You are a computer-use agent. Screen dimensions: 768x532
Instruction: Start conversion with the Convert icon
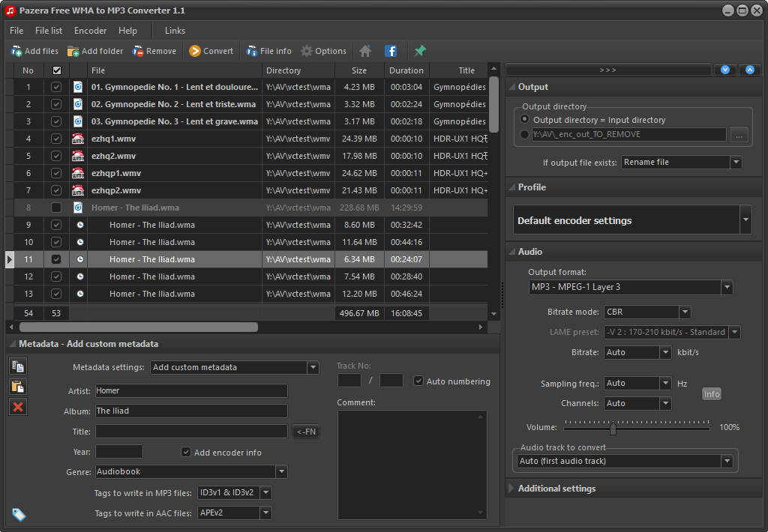(195, 51)
